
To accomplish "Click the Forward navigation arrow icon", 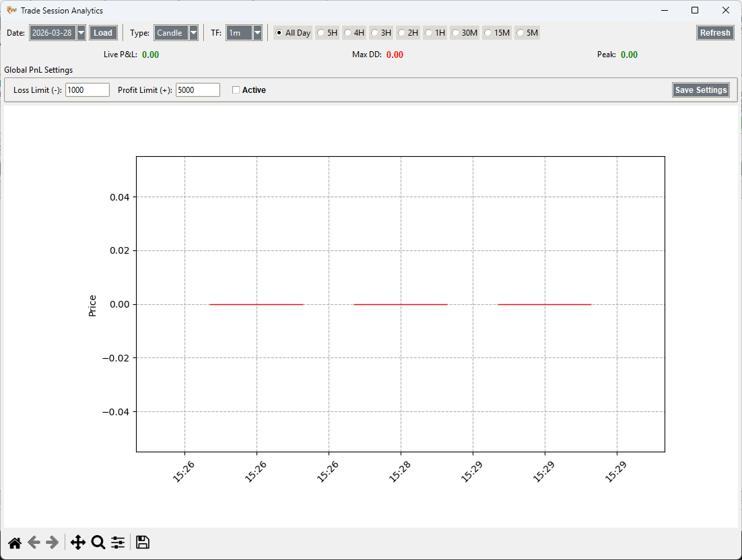I will [x=52, y=542].
